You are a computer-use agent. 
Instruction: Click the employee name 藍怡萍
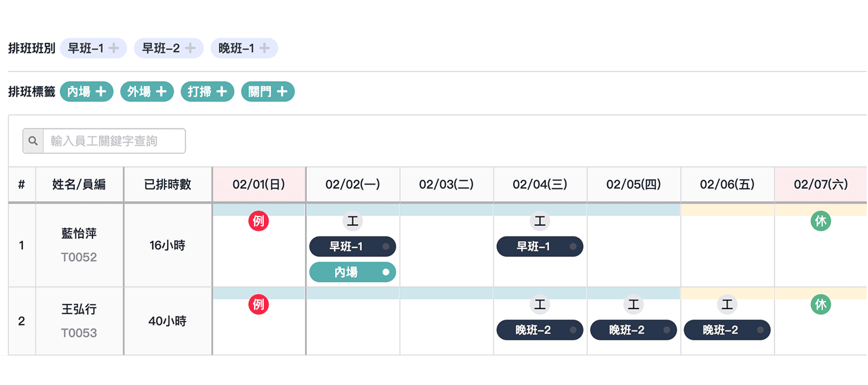[x=79, y=234]
